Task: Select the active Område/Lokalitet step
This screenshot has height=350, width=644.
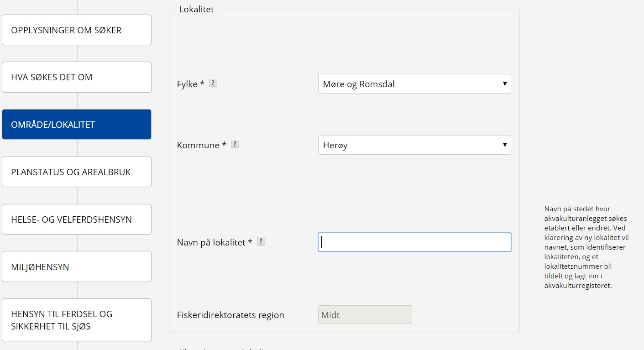Action: (x=77, y=125)
